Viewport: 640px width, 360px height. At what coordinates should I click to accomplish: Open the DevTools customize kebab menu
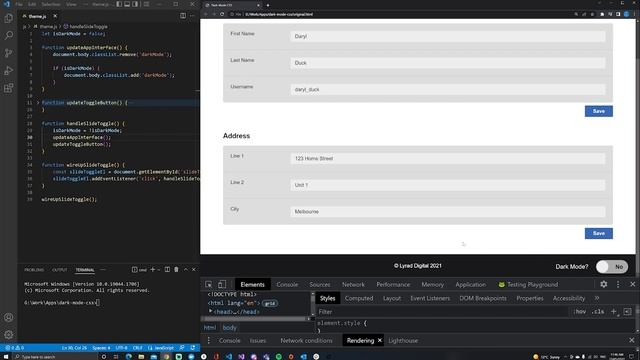click(x=618, y=284)
